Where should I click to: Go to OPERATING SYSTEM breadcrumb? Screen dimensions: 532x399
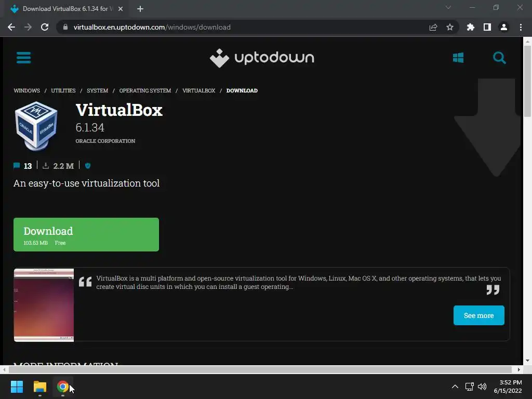tap(145, 90)
